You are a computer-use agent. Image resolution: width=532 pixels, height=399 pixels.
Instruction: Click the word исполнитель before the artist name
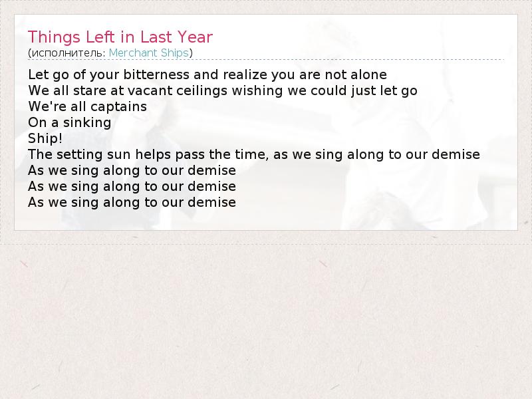(68, 53)
